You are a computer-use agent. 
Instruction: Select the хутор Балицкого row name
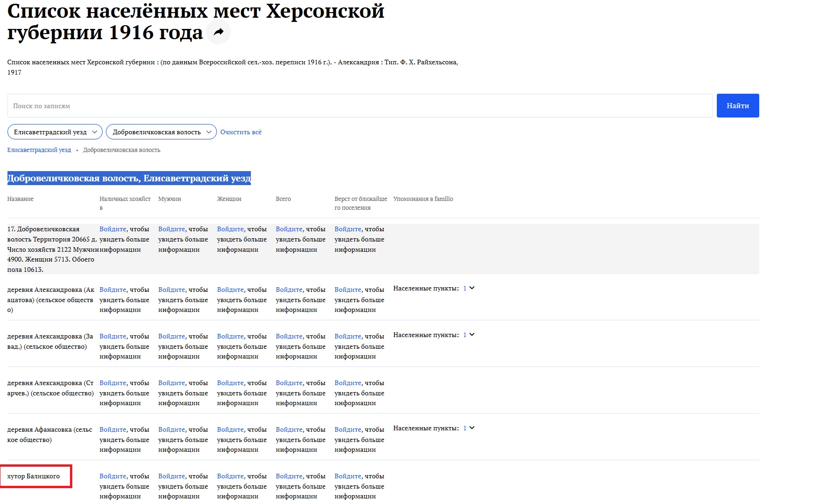[34, 476]
